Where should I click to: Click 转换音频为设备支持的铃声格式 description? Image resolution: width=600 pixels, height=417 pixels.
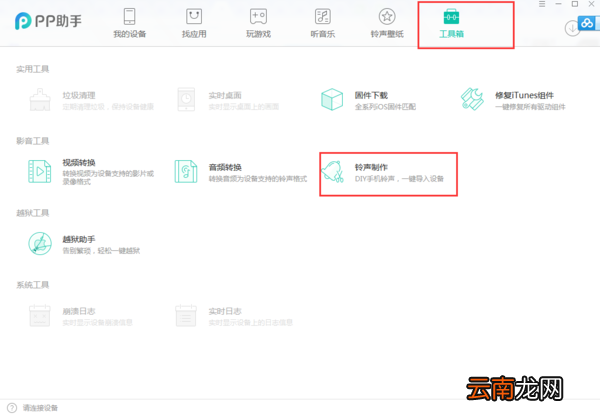coord(258,179)
